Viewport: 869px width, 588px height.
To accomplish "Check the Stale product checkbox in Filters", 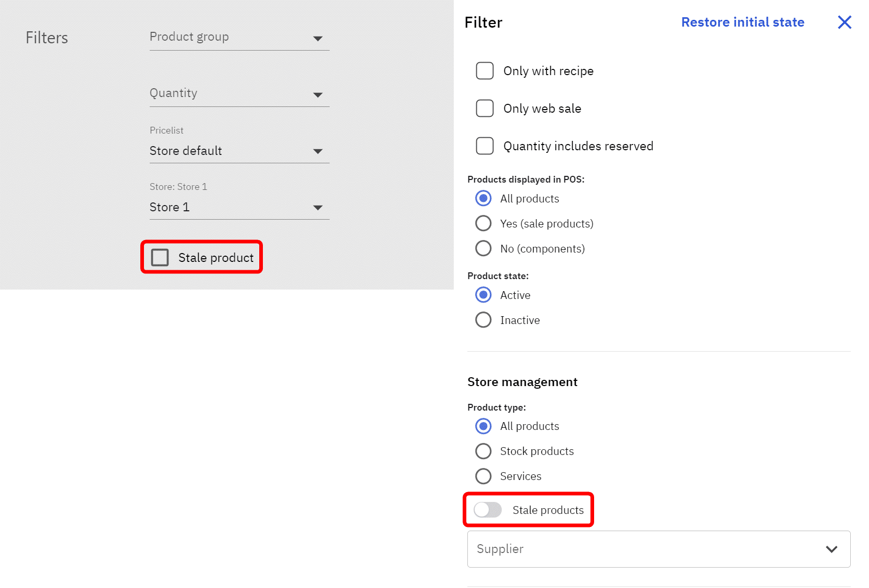I will (160, 258).
